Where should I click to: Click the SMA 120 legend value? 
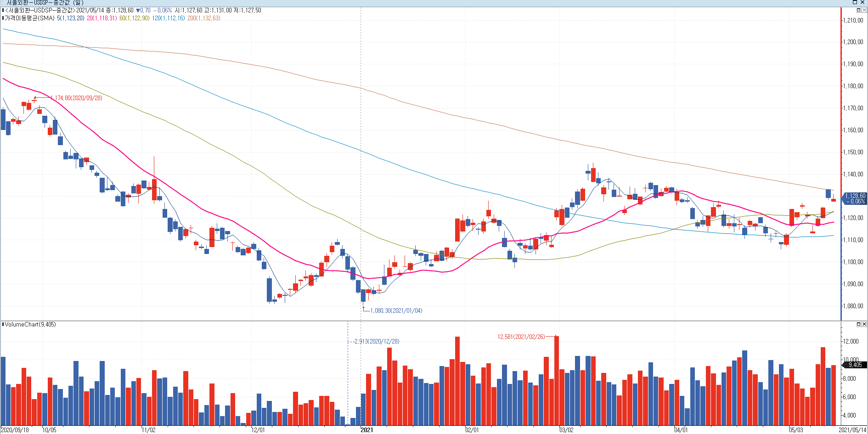(x=169, y=18)
